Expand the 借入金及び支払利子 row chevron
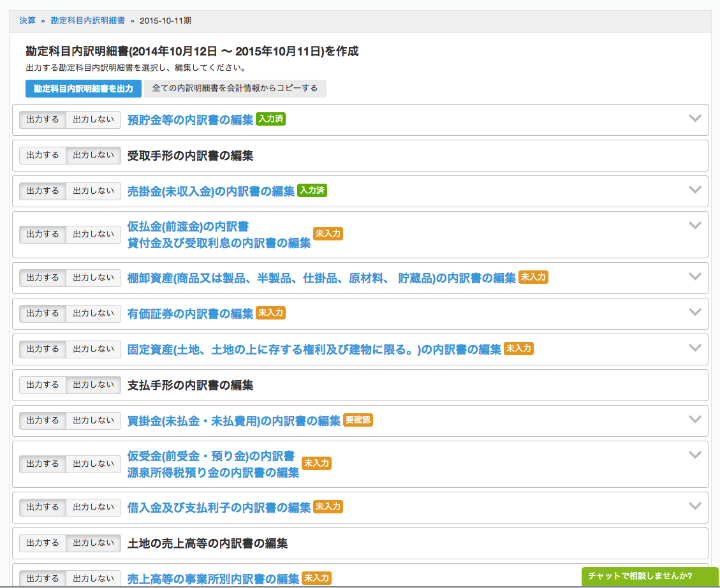720x588 pixels. [694, 506]
